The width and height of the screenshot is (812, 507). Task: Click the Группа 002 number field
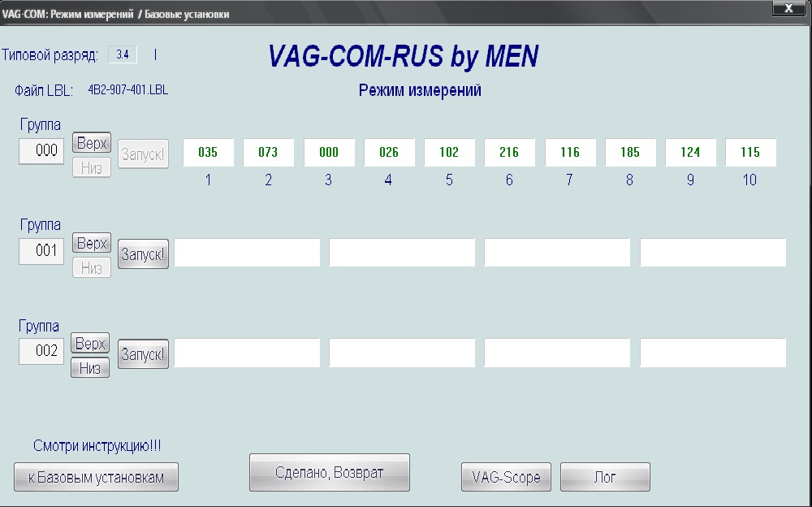[41, 352]
